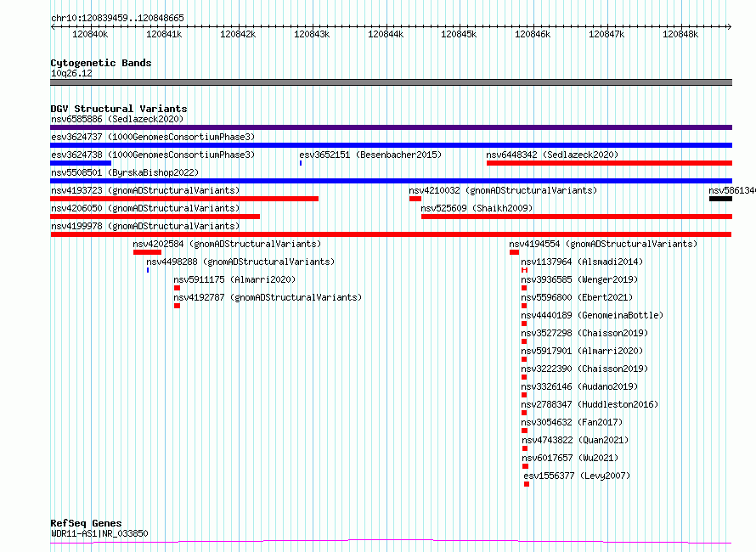Click nsv4498288 gnomAD variant label
The height and width of the screenshot is (552, 756).
[x=240, y=262]
